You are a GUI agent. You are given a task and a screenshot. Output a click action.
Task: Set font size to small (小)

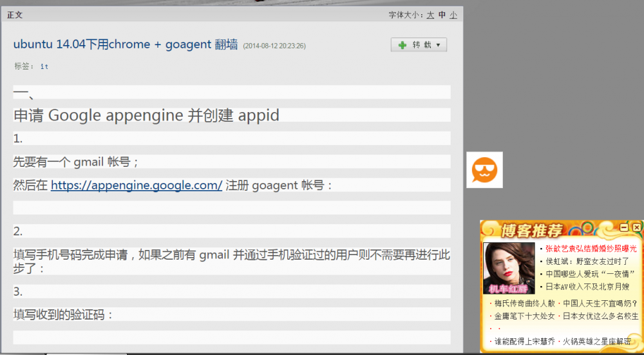tap(453, 15)
